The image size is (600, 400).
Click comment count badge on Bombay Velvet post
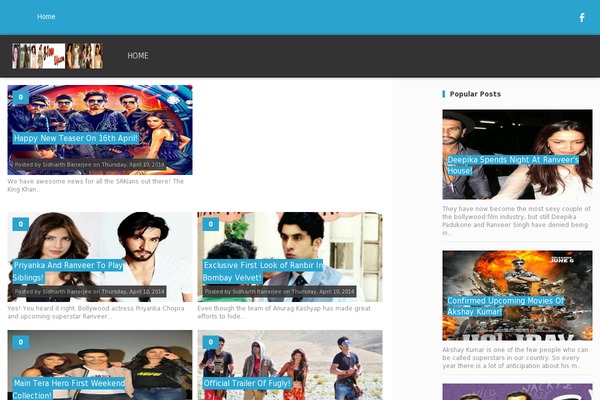tap(210, 224)
